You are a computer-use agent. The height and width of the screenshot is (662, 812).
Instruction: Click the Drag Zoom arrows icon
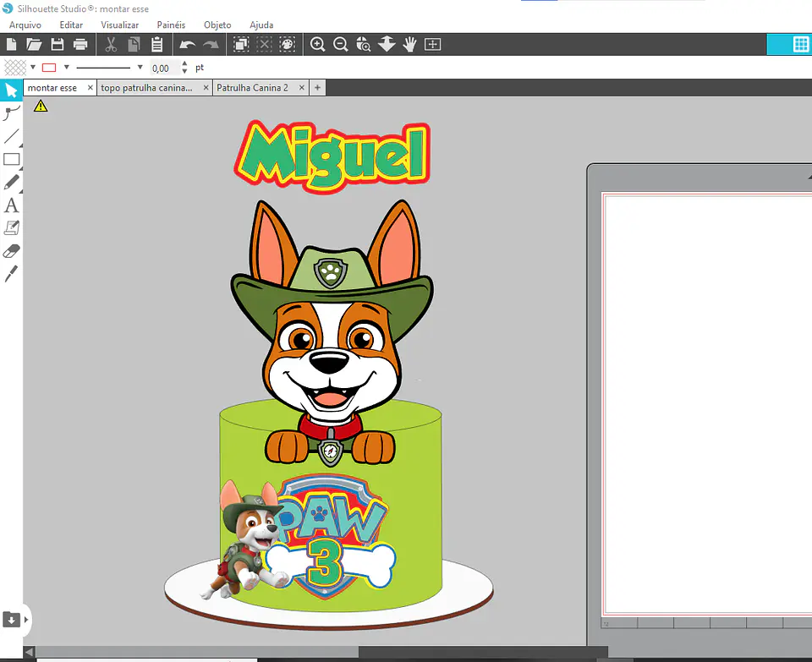387,45
